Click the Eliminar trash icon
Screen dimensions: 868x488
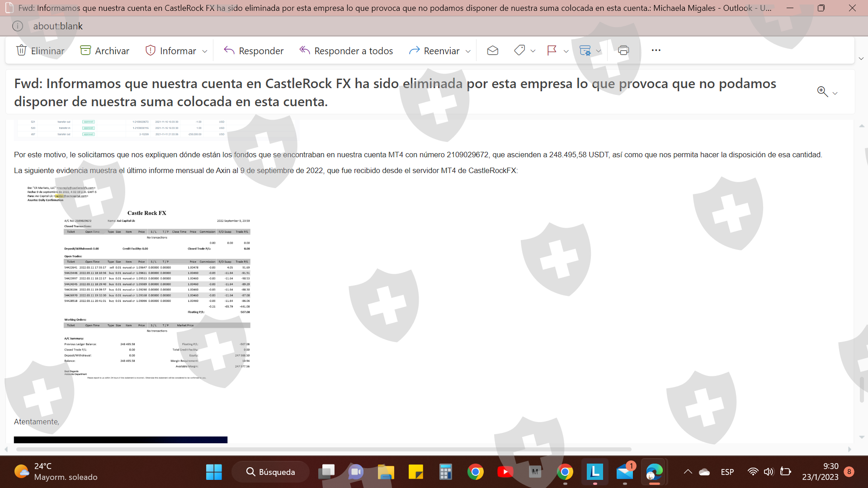click(21, 50)
